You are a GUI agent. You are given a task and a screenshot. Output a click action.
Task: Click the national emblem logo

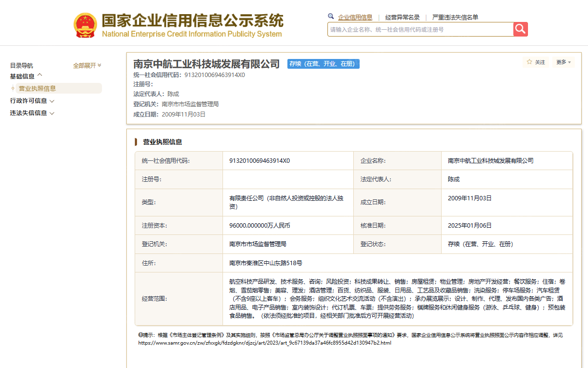85,26
